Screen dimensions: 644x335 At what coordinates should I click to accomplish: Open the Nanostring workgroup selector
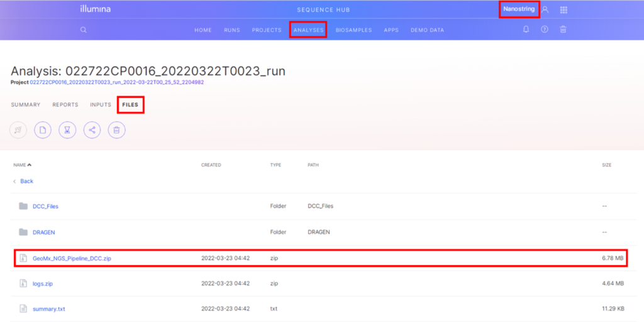click(x=519, y=9)
